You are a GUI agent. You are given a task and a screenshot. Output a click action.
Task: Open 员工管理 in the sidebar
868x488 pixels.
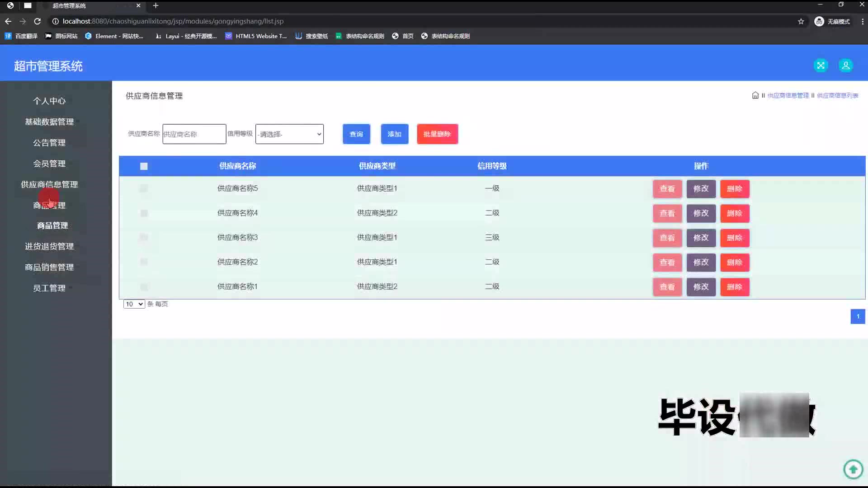pyautogui.click(x=49, y=288)
